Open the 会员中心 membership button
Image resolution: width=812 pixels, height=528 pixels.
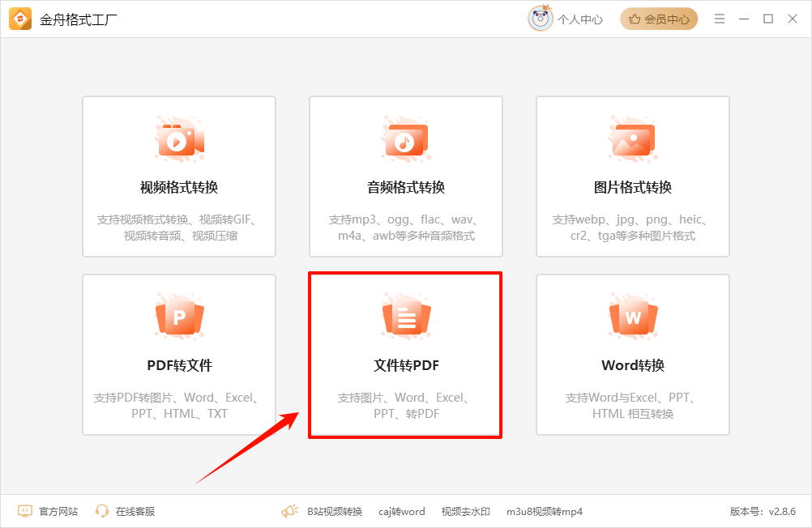(x=658, y=19)
